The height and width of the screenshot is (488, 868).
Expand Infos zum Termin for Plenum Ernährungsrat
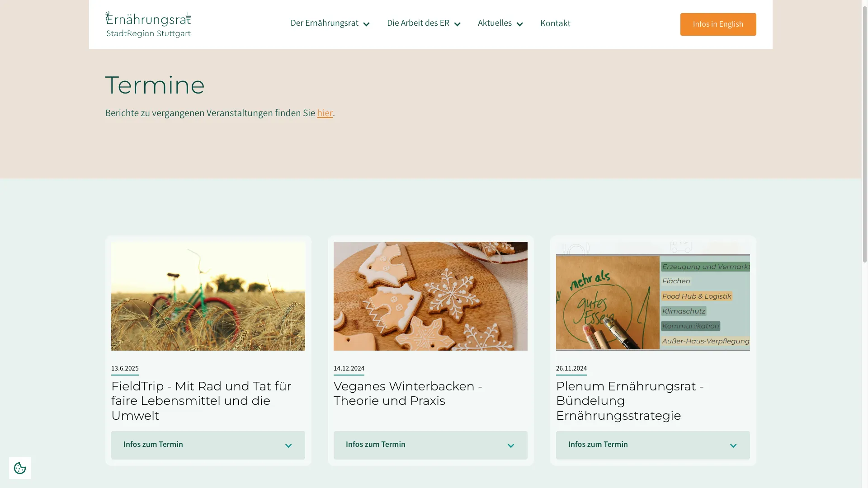(x=653, y=445)
